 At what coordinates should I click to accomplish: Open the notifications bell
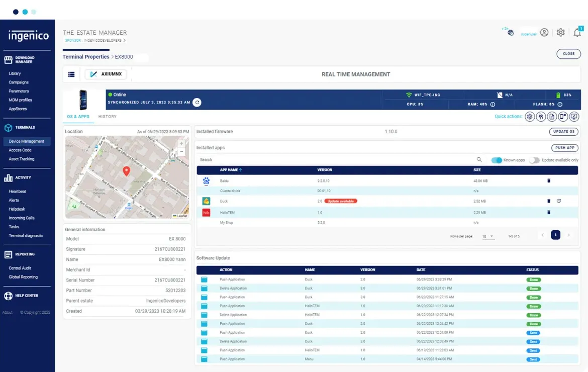pos(577,33)
